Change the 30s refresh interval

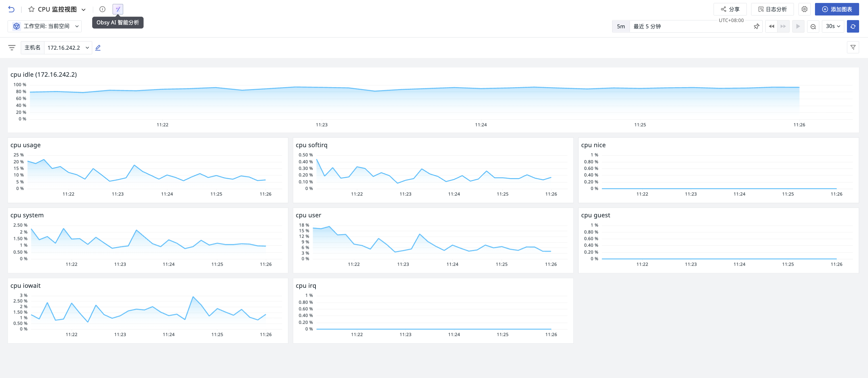click(833, 26)
